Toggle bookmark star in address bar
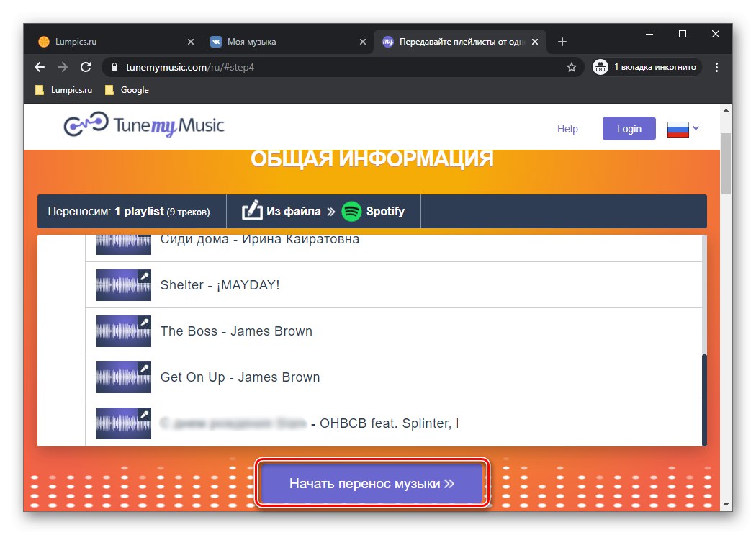 (572, 66)
